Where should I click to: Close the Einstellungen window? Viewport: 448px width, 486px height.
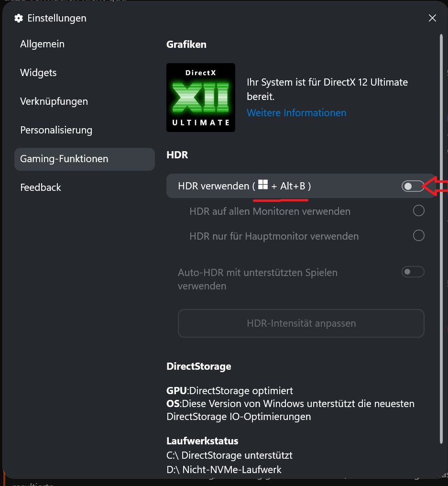(x=432, y=18)
